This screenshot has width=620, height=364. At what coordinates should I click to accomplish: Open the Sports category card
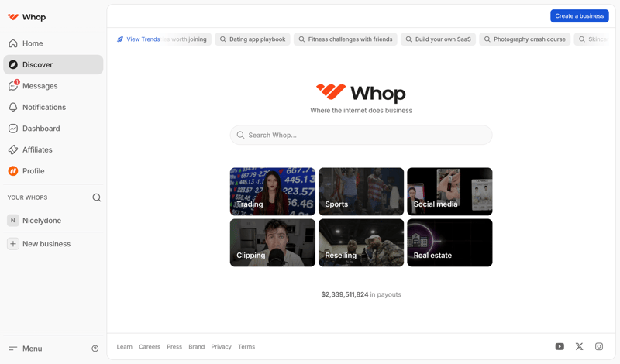(361, 192)
